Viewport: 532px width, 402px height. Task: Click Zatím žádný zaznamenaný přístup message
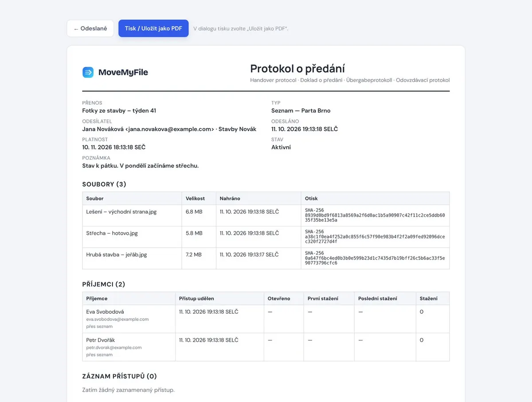coord(129,390)
